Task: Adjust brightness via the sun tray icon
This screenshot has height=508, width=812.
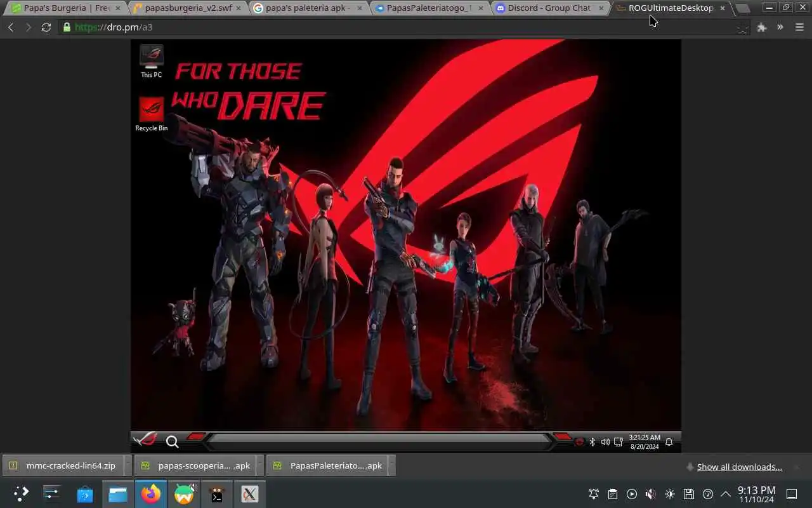Action: (670, 494)
